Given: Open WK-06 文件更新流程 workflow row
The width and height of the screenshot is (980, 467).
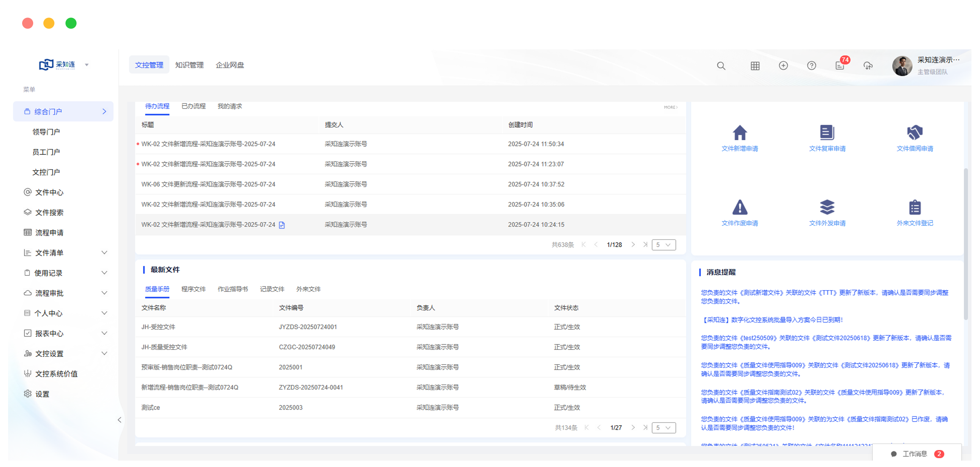Looking at the screenshot, I should click(410, 184).
